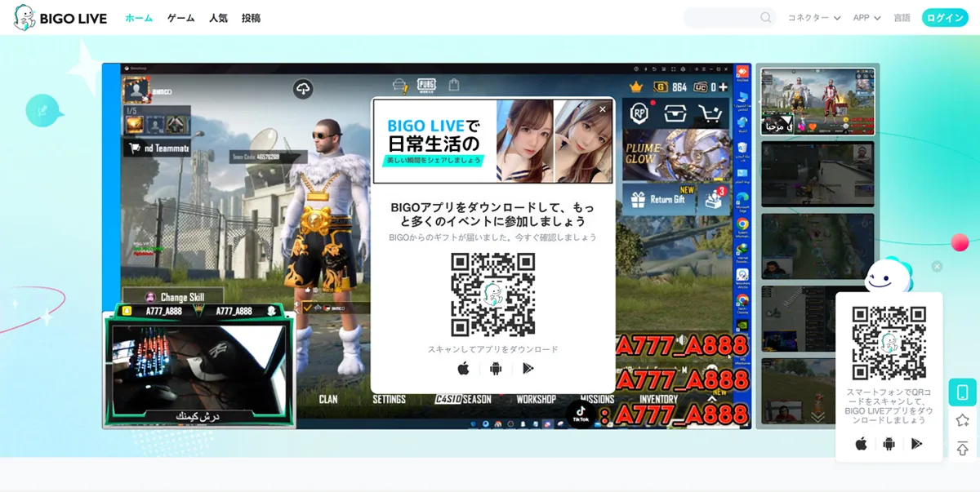Toggle the mobile phone sidebar icon
This screenshot has width=980, height=492.
(962, 392)
